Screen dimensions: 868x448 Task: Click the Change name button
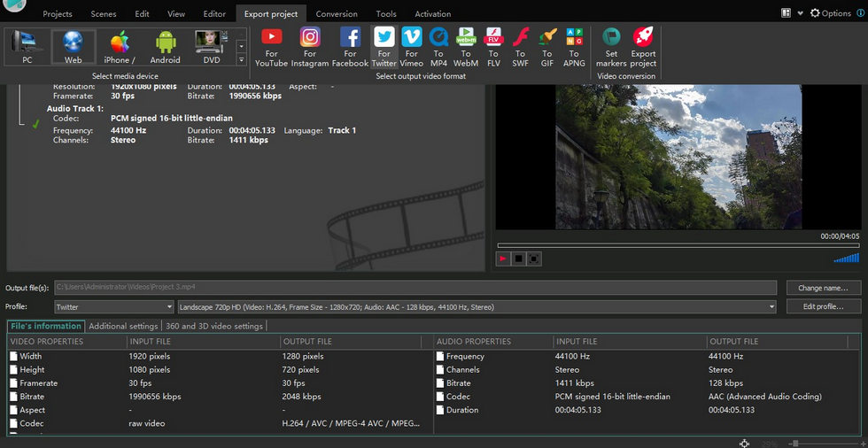click(823, 288)
